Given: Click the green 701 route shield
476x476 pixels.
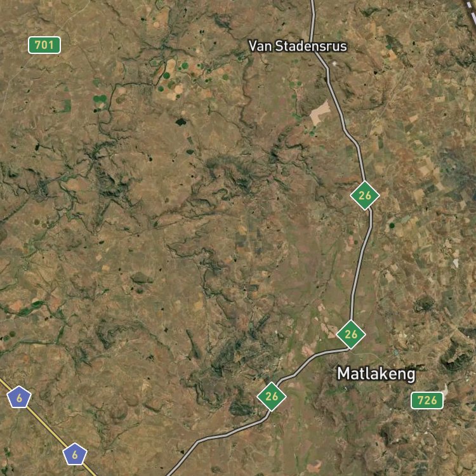Looking at the screenshot, I should [x=44, y=45].
